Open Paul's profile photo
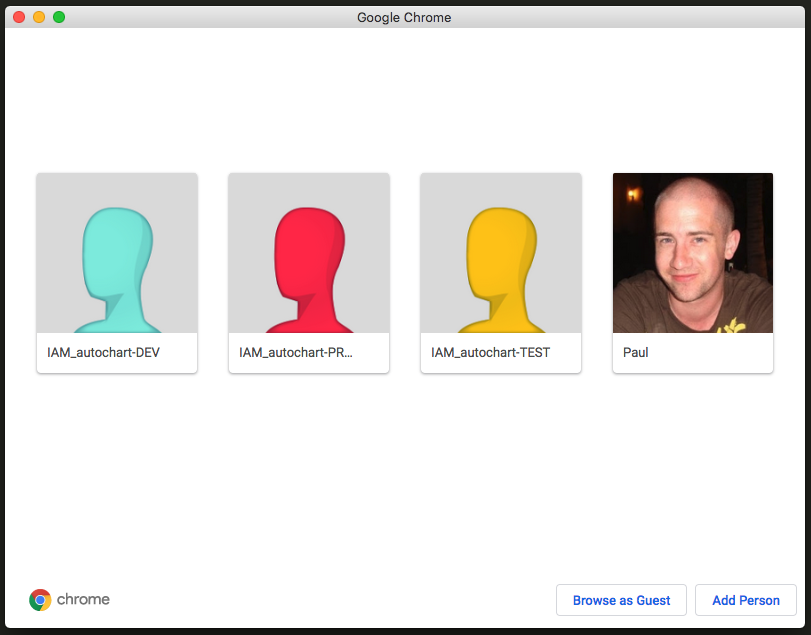811x635 pixels. coord(693,253)
